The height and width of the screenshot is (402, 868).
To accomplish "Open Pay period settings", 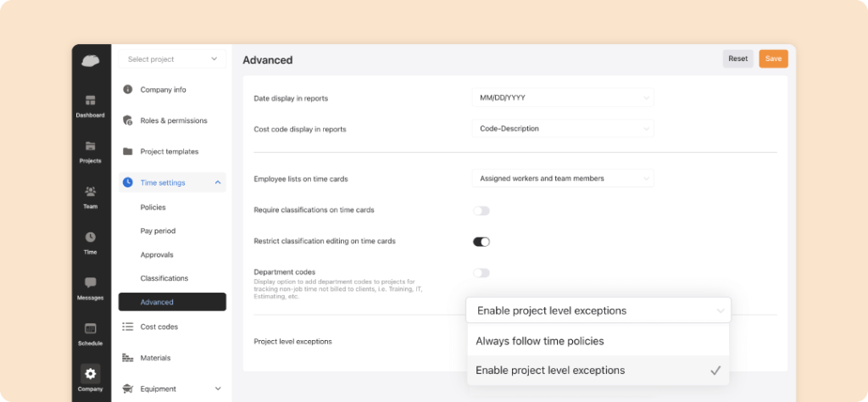I will (x=158, y=231).
